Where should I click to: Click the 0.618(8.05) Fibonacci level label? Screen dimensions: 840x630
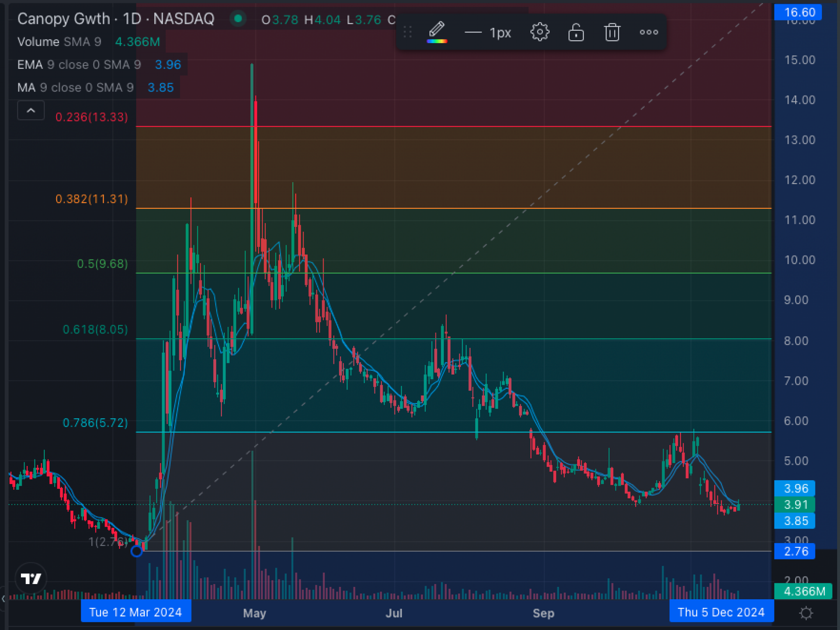pos(95,330)
